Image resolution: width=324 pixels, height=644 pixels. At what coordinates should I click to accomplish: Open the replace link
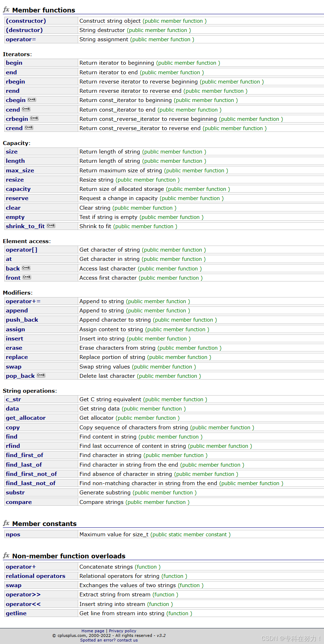17,357
